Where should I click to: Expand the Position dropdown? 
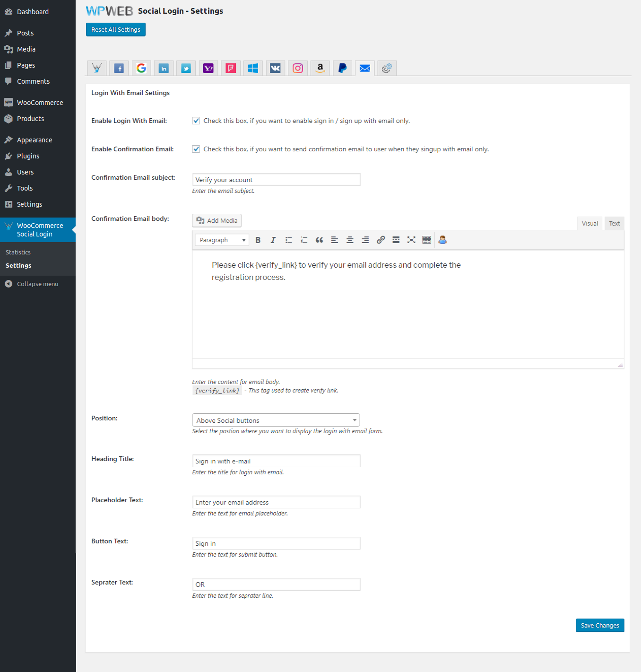coord(276,420)
